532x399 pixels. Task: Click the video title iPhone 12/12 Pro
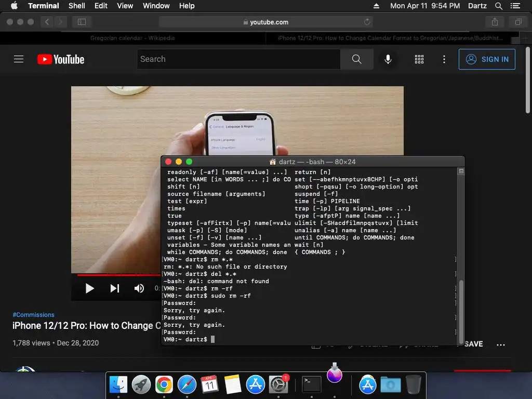(x=87, y=326)
